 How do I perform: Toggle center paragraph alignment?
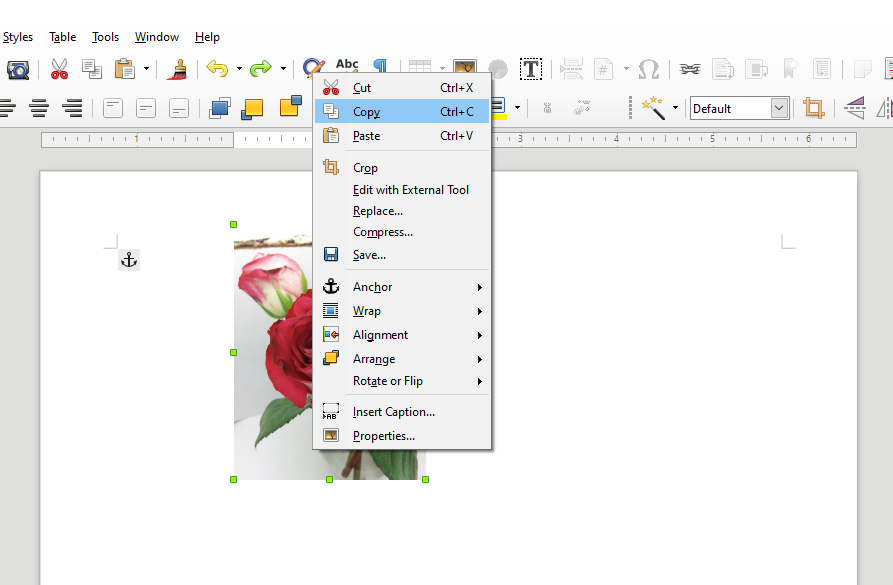38,108
